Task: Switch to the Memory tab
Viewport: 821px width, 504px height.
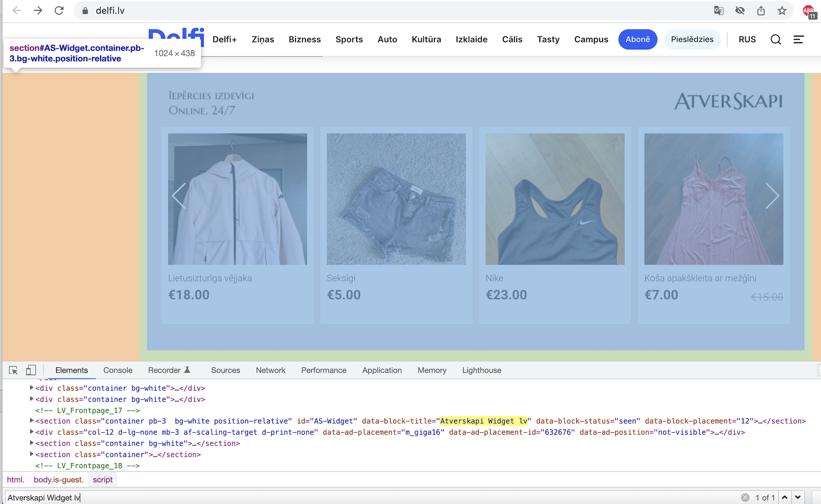Action: (x=432, y=370)
